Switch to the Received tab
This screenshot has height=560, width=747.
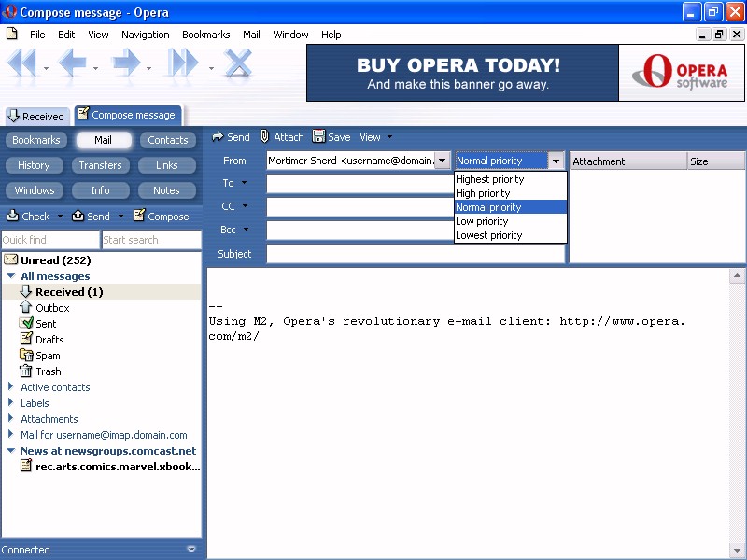coord(35,116)
